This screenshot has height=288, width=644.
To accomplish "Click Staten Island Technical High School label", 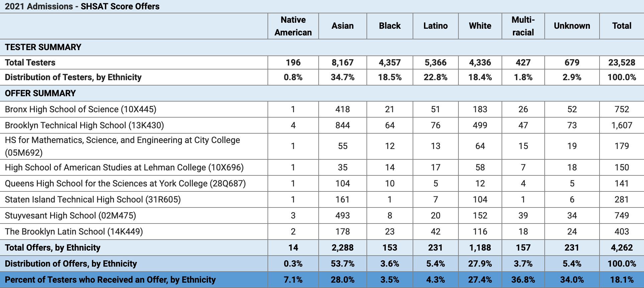I will [93, 199].
